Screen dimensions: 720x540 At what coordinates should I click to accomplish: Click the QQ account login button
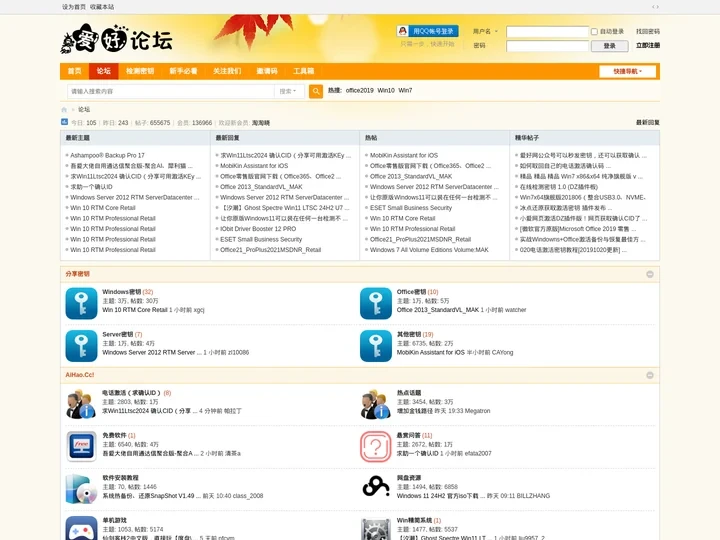pyautogui.click(x=428, y=31)
